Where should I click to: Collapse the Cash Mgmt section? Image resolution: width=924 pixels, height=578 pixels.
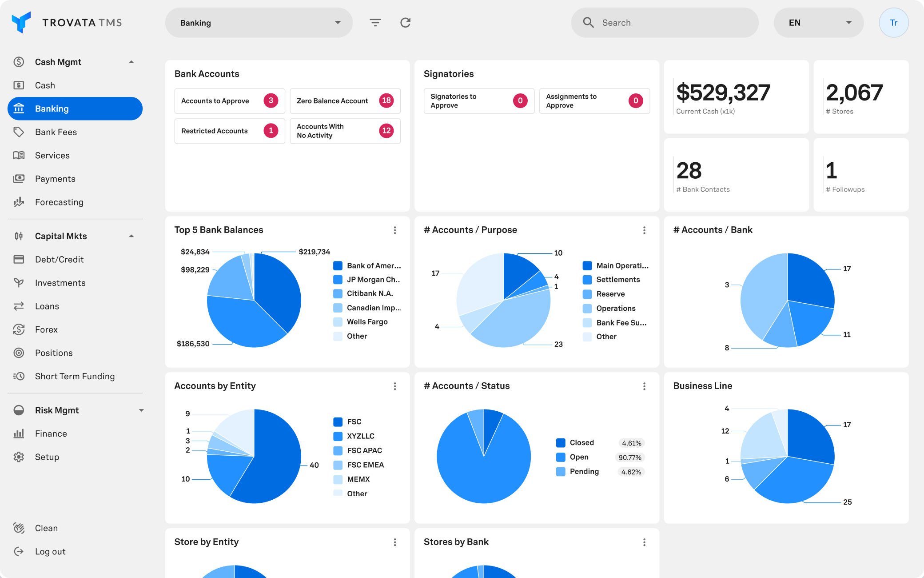(131, 62)
